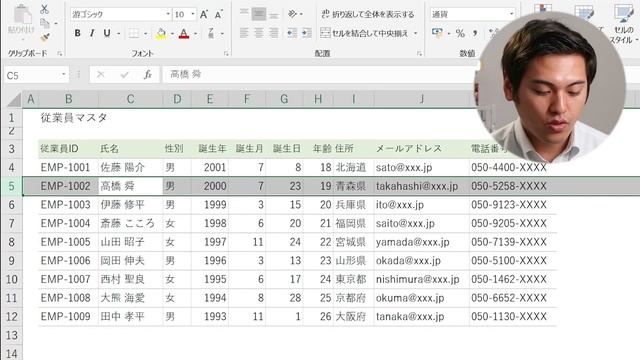Image resolution: width=640 pixels, height=360 pixels.
Task: Click the Copy icon in clipboard group
Action: [45, 23]
